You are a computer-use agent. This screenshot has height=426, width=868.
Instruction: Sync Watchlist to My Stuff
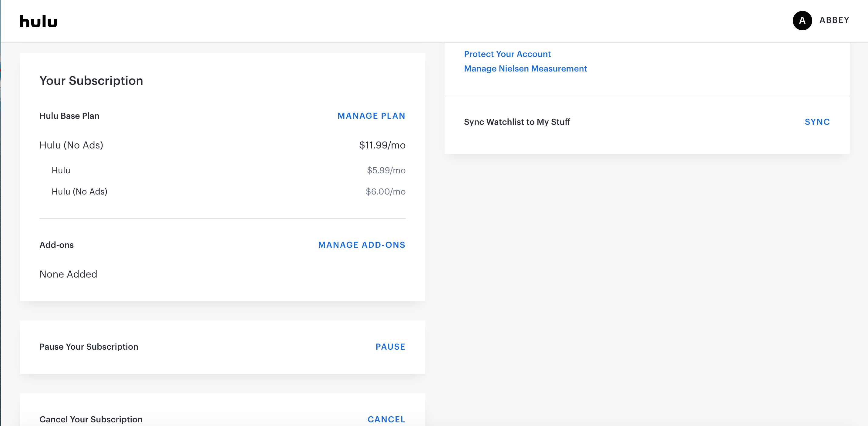(x=817, y=122)
